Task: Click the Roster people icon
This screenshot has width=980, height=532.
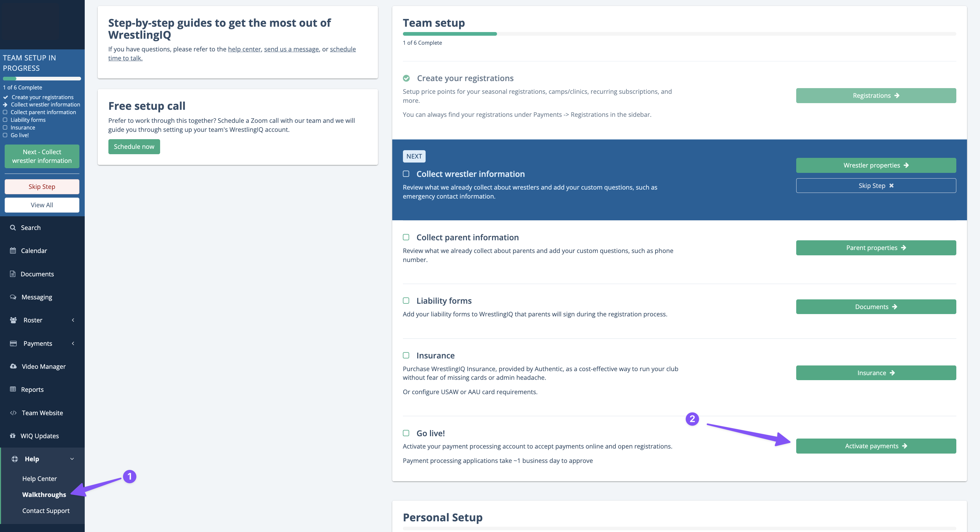Action: [14, 320]
